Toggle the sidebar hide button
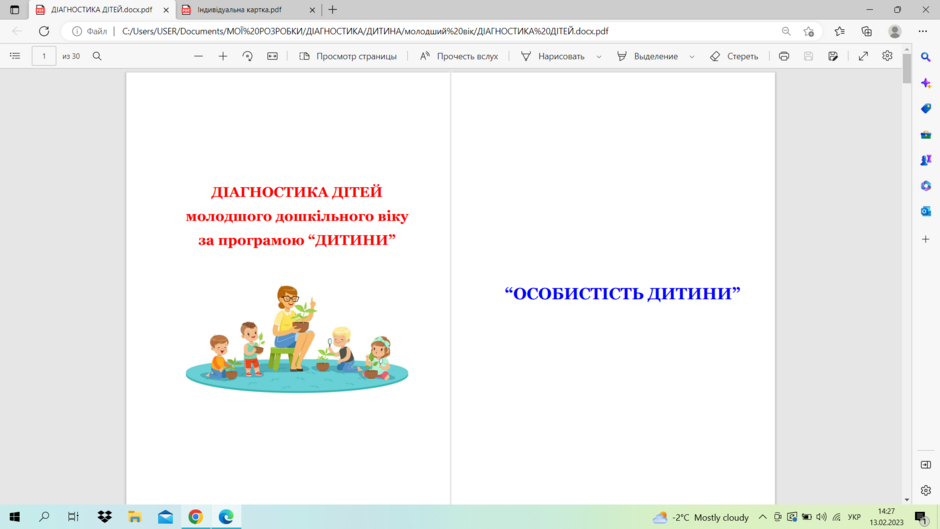940x529 pixels. (x=926, y=465)
